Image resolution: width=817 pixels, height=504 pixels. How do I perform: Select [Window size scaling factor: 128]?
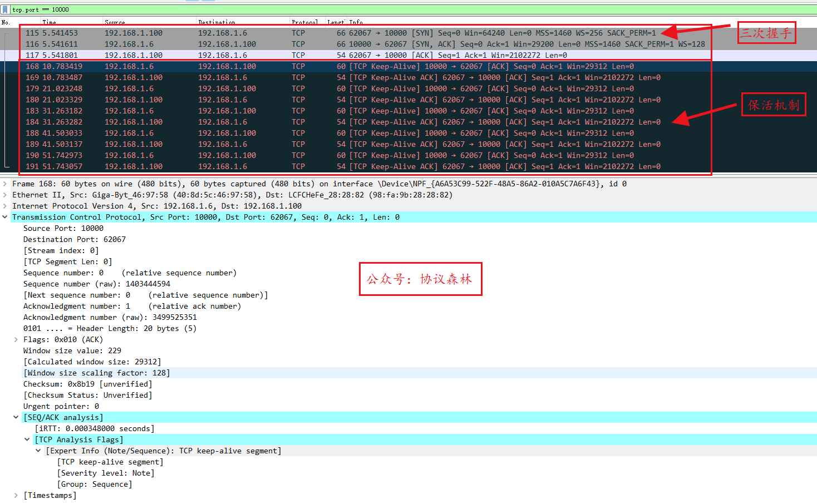pyautogui.click(x=97, y=373)
